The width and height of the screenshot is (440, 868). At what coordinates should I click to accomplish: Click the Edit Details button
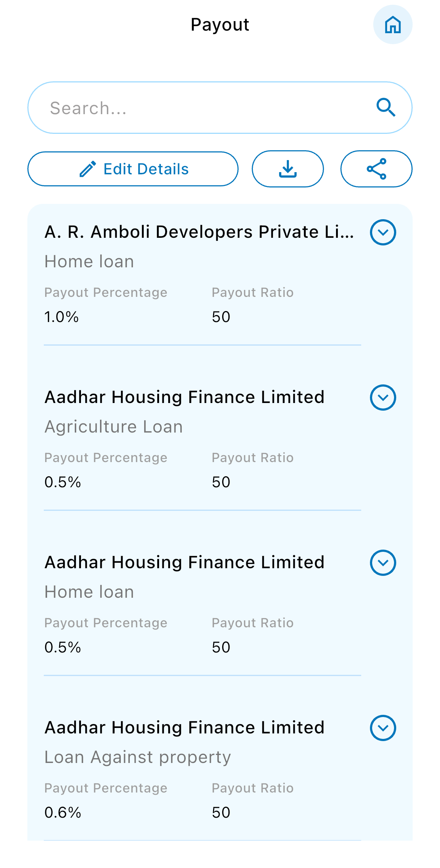[133, 169]
